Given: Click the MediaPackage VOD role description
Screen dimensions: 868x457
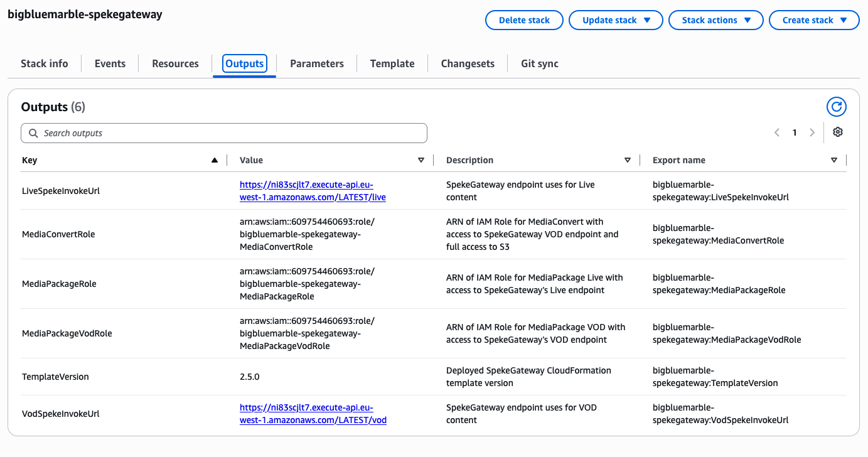Looking at the screenshot, I should (536, 333).
